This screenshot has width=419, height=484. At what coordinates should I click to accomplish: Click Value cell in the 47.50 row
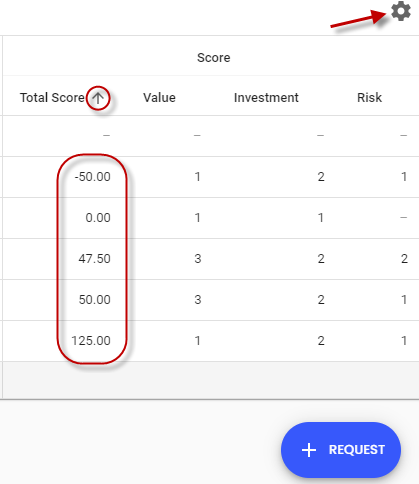tap(198, 259)
